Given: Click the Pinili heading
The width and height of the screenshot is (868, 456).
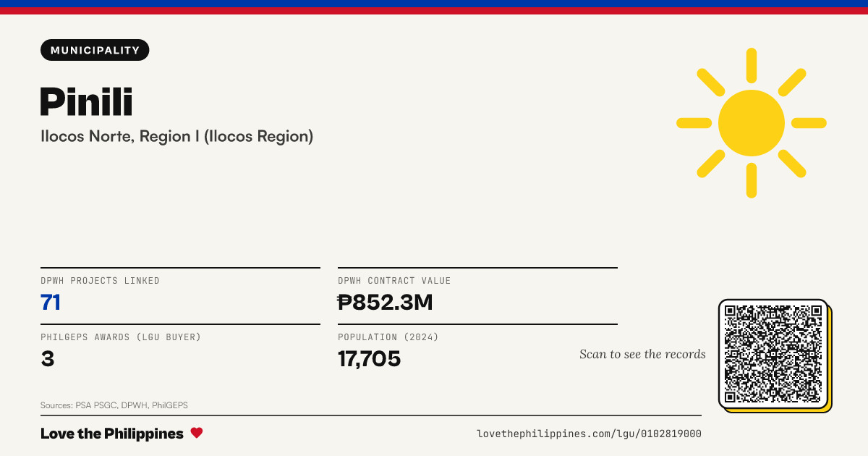Looking at the screenshot, I should pos(86,101).
